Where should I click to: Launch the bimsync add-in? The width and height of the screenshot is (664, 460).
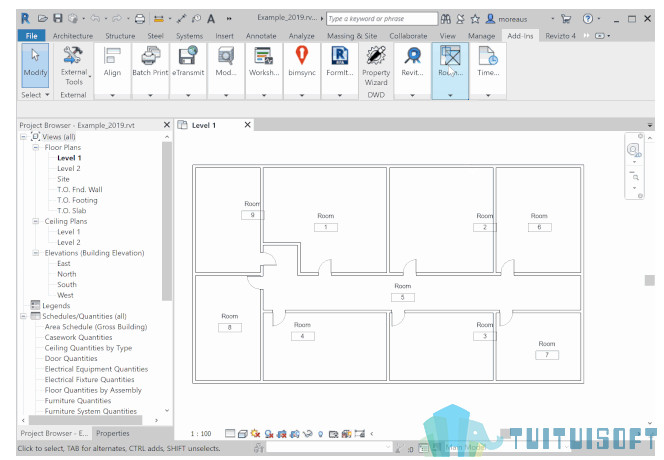(x=302, y=56)
